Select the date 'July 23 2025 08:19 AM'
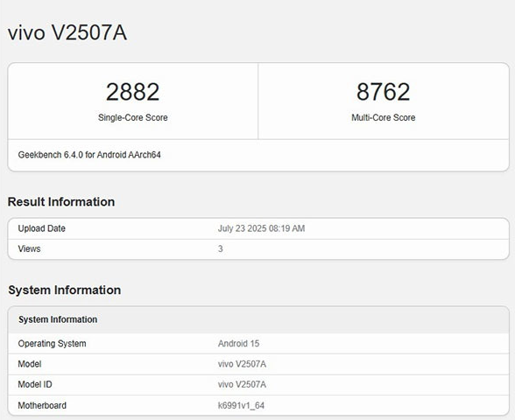The image size is (515, 420). pos(261,228)
